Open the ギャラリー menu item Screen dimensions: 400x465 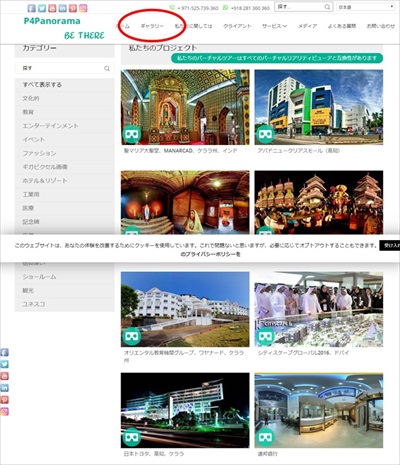(152, 26)
